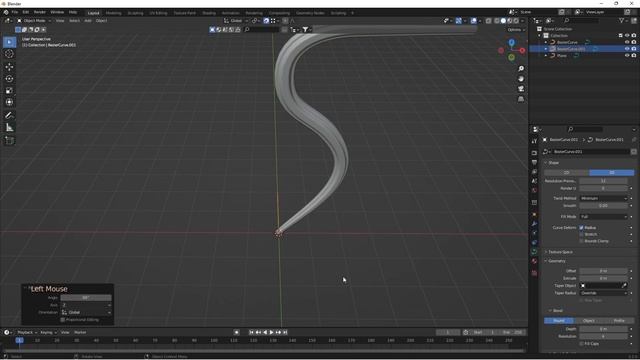Collapse the Shape panel
The width and height of the screenshot is (640, 360).
tap(553, 162)
